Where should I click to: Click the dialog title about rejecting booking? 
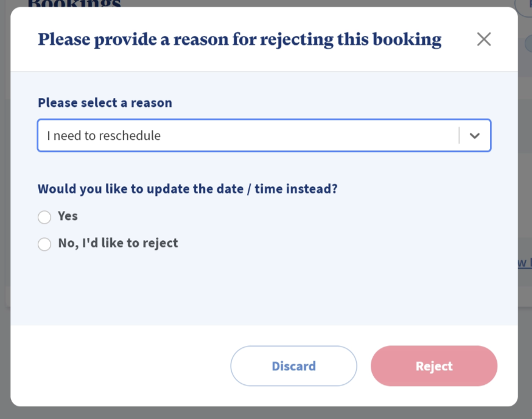239,40
